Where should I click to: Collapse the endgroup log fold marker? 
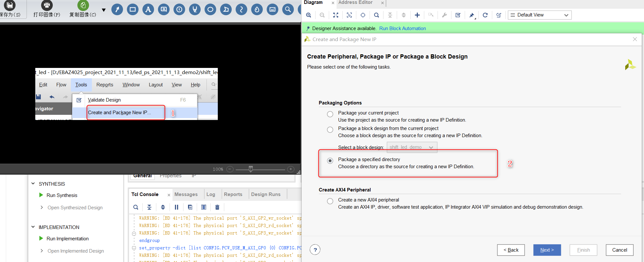click(134, 233)
